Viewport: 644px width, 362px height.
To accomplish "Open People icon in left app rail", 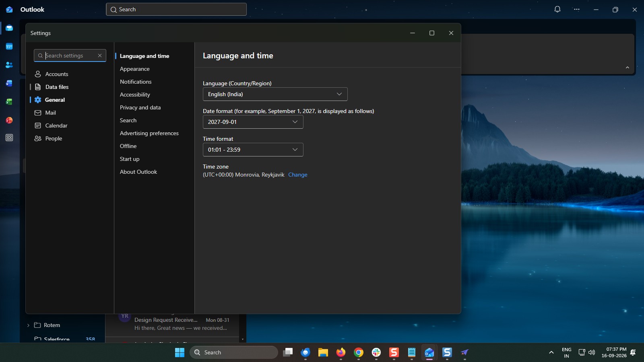I will tap(9, 65).
